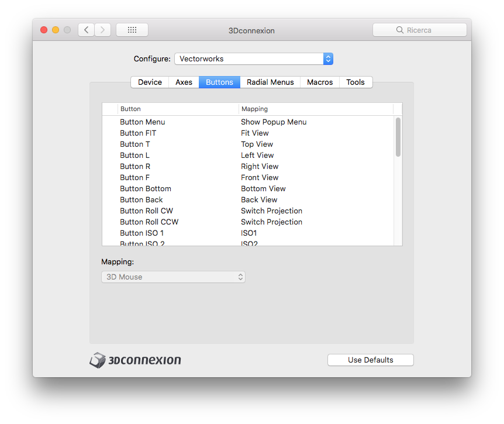Select the Button ISO 1 row
The height and width of the screenshot is (424, 504).
tap(248, 233)
